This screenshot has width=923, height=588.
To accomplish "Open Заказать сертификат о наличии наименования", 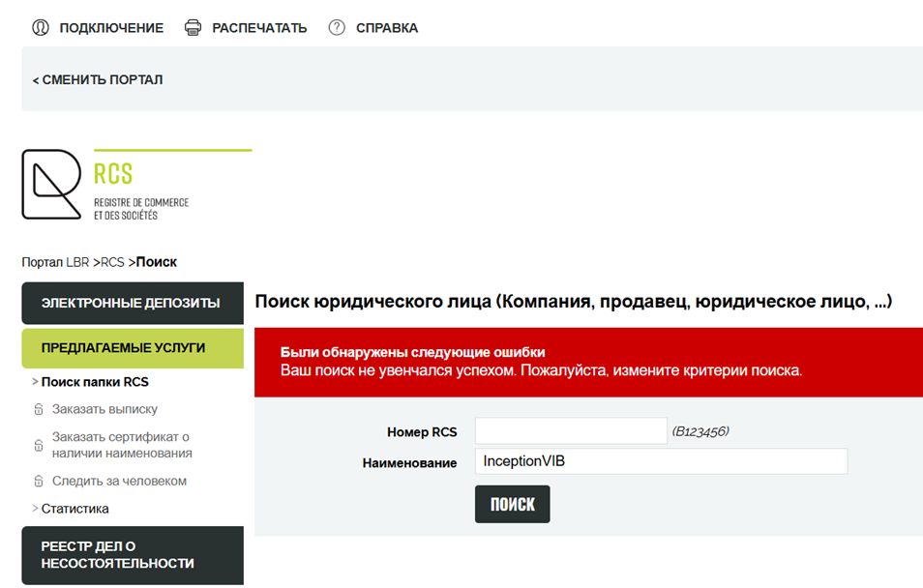I will [122, 445].
